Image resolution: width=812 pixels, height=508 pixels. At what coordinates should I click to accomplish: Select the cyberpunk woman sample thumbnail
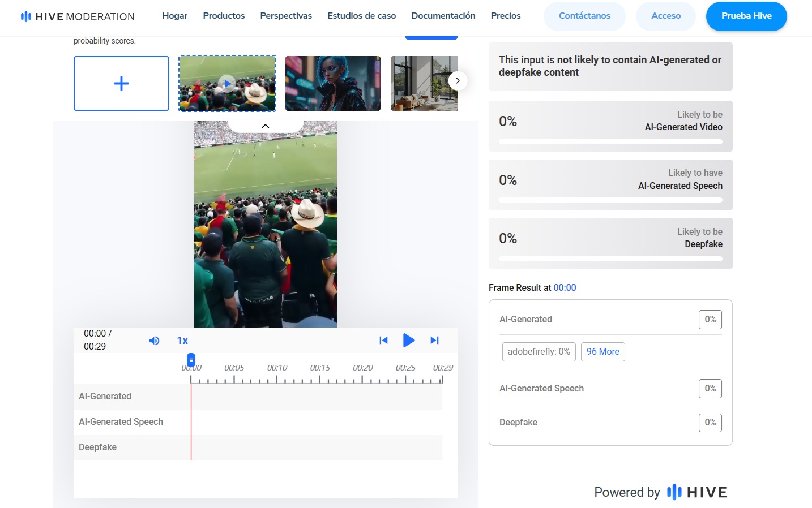(x=333, y=84)
